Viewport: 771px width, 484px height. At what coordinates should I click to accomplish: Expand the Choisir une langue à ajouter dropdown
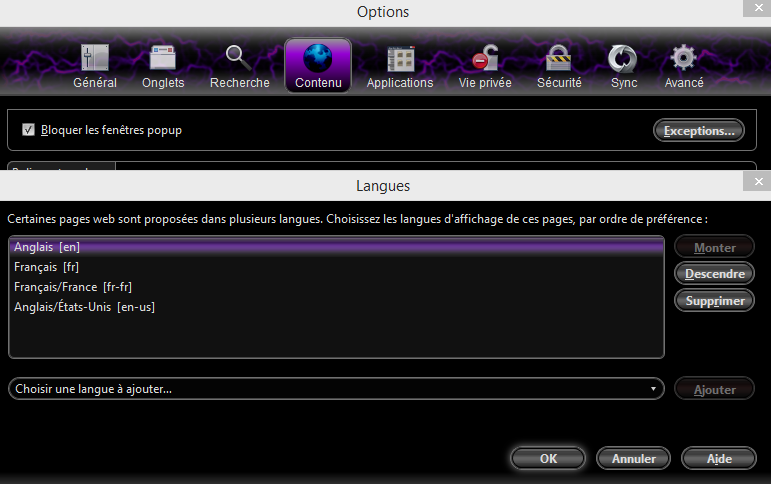(335, 389)
